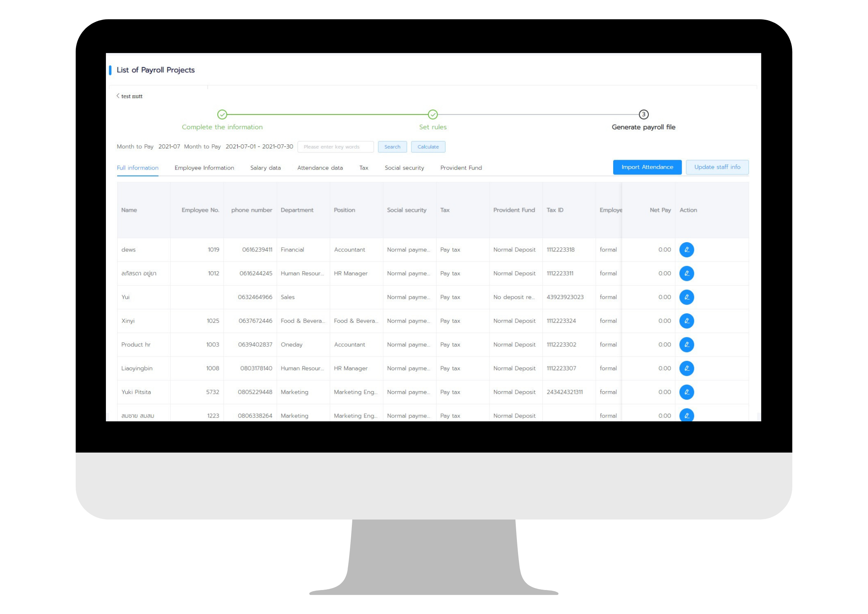Open the Social security tab
868x614 pixels.
click(x=404, y=168)
